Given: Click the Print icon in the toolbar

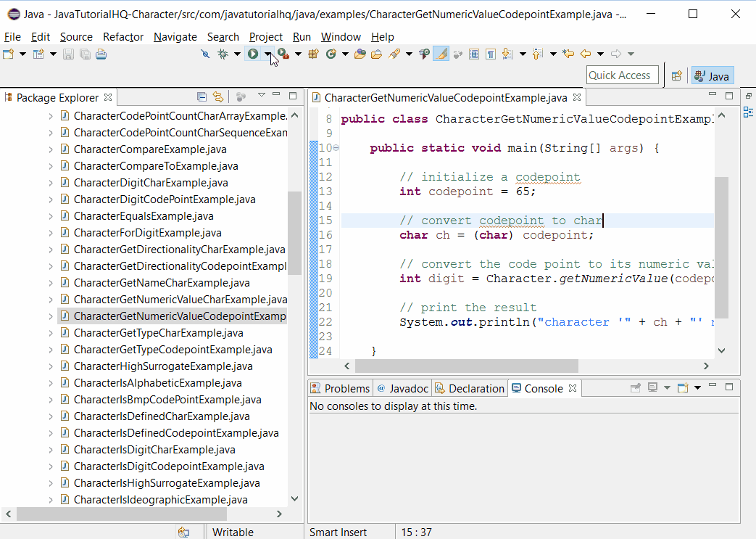Looking at the screenshot, I should (x=101, y=54).
